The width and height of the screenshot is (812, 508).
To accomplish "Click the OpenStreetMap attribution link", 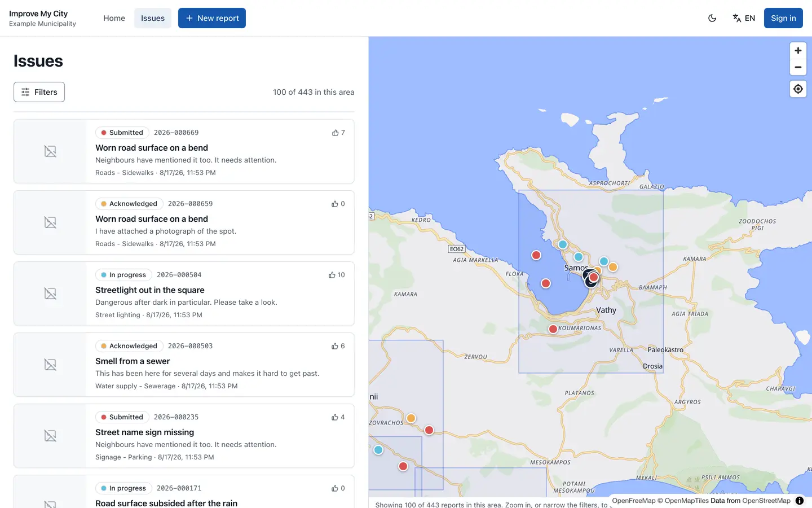I will coord(766,501).
